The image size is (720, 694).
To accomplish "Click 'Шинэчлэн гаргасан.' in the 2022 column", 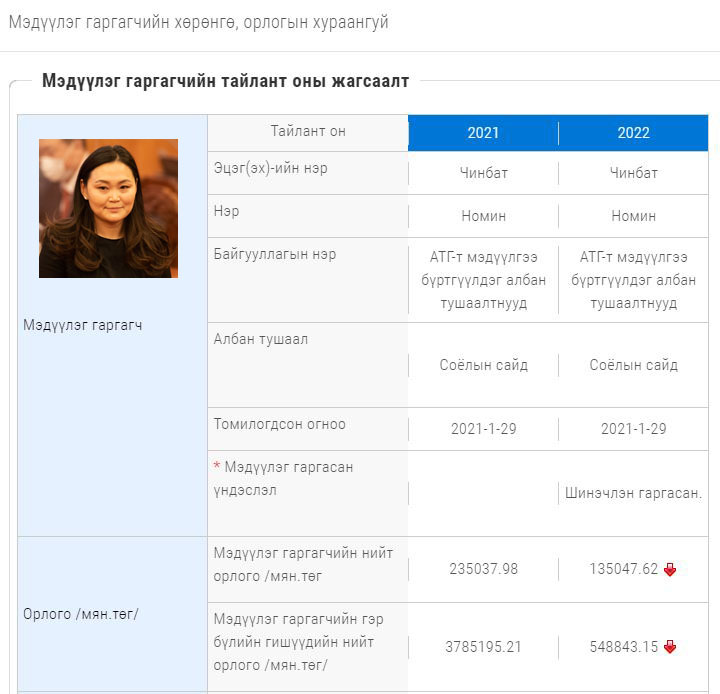I will coord(634,493).
